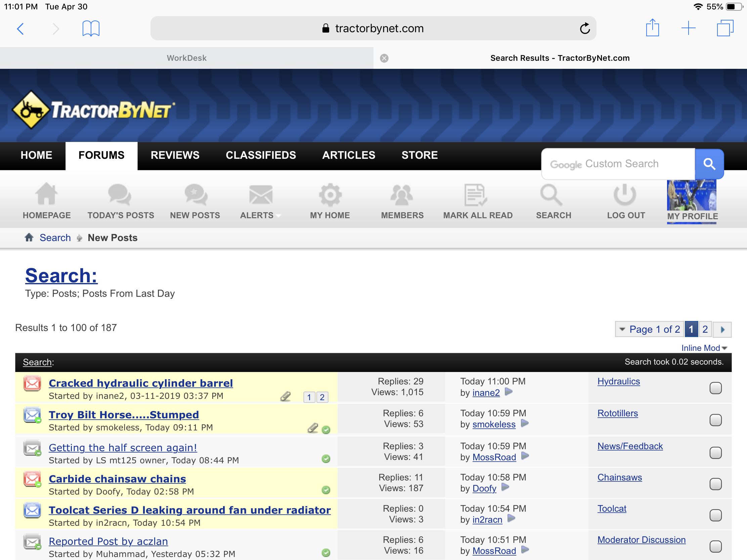Screen dimensions: 747x560
Task: Open the My Home gear icon
Action: [330, 195]
